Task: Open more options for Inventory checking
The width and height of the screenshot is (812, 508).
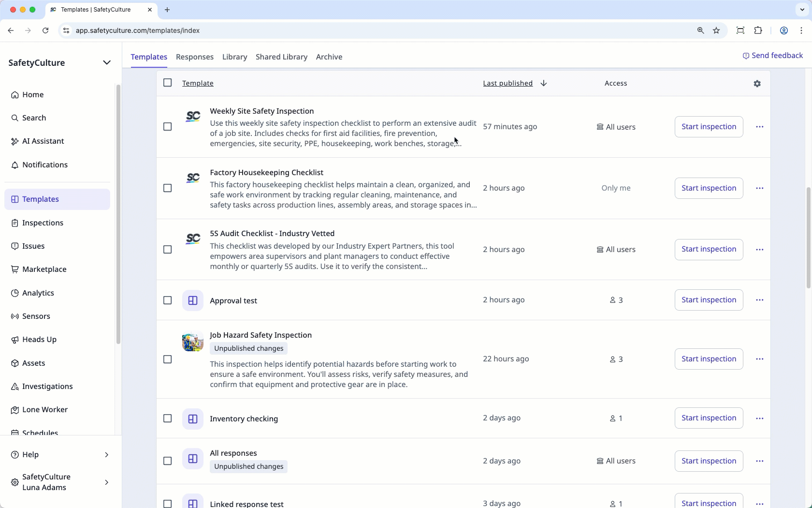Action: [x=759, y=418]
